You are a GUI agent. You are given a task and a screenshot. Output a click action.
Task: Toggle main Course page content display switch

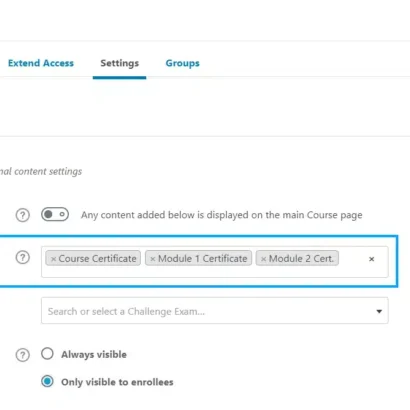point(55,214)
